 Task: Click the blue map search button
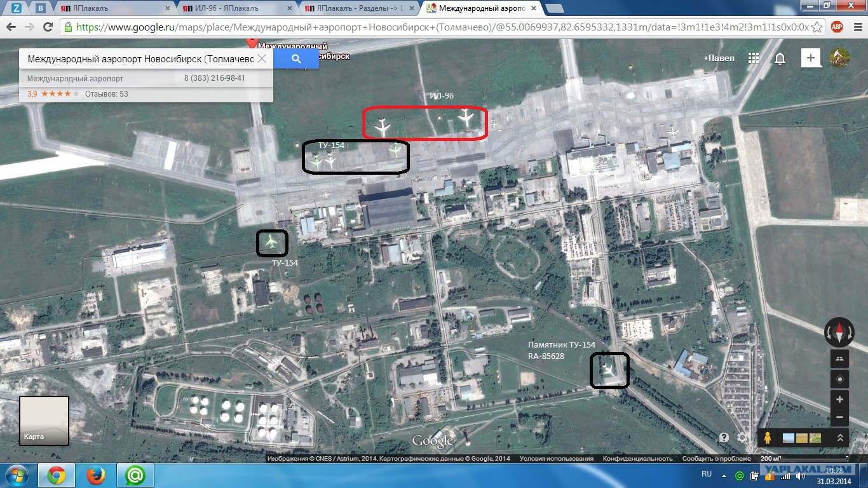[296, 59]
